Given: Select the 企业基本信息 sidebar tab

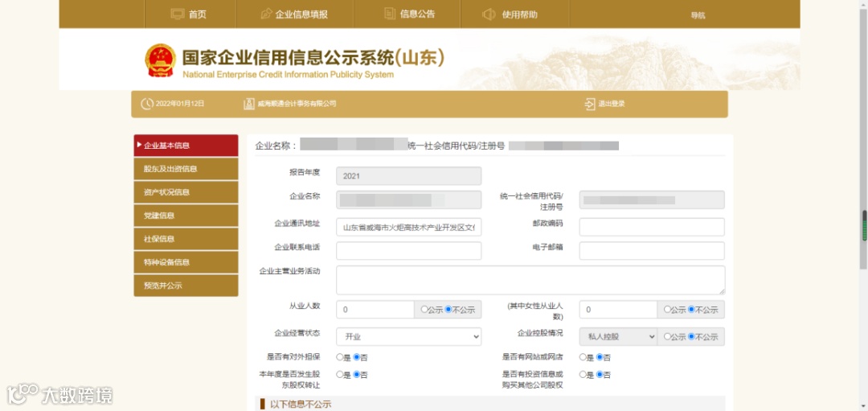Looking at the screenshot, I should coord(186,146).
